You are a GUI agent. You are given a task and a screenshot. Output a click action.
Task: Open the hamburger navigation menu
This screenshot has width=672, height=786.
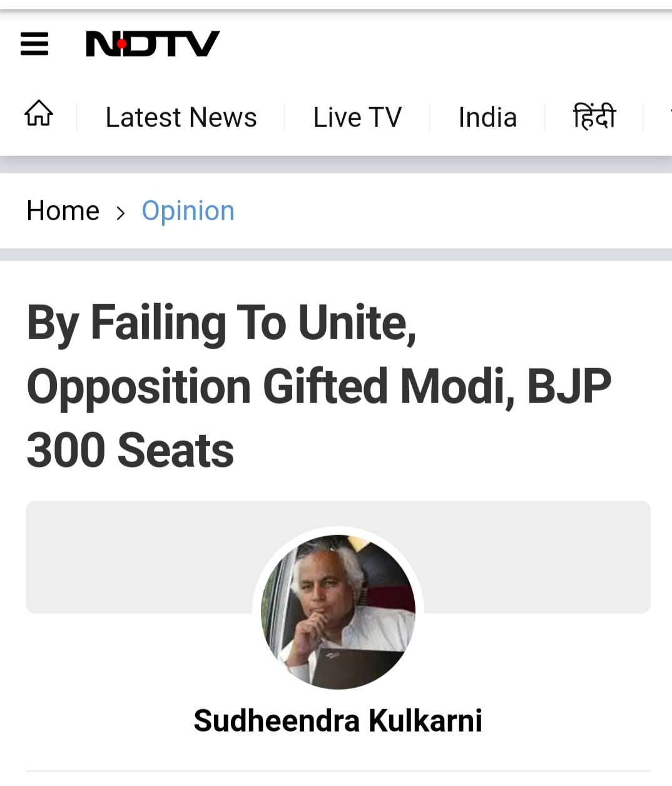[x=34, y=44]
